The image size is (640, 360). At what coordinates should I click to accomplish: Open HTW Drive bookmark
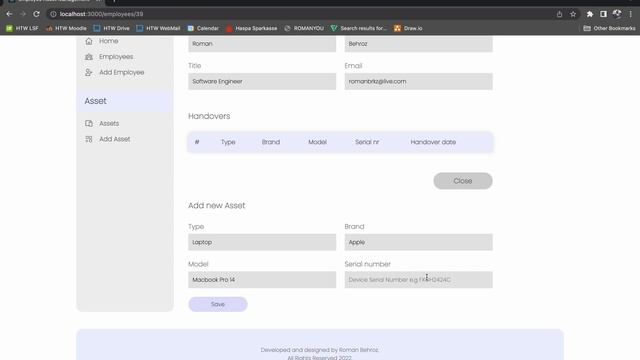click(111, 28)
